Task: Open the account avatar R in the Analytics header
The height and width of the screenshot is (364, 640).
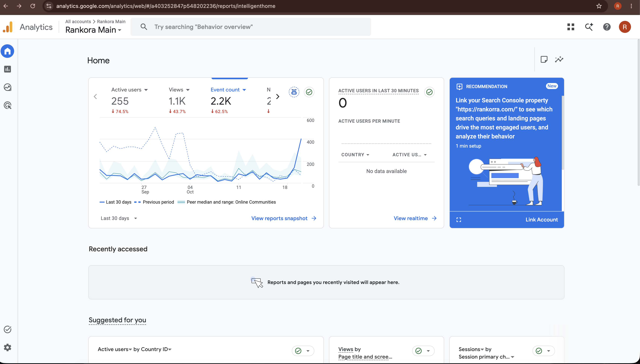Action: [625, 27]
